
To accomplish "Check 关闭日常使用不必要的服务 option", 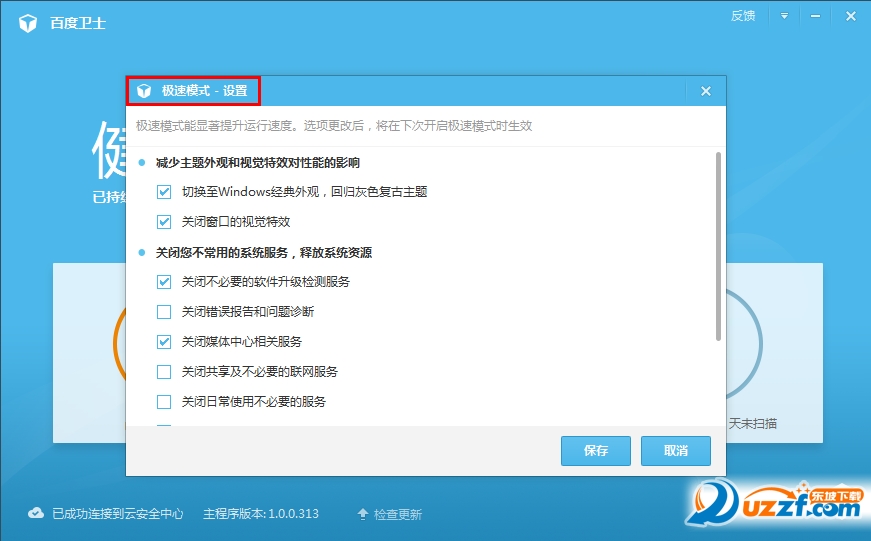I will tap(165, 402).
